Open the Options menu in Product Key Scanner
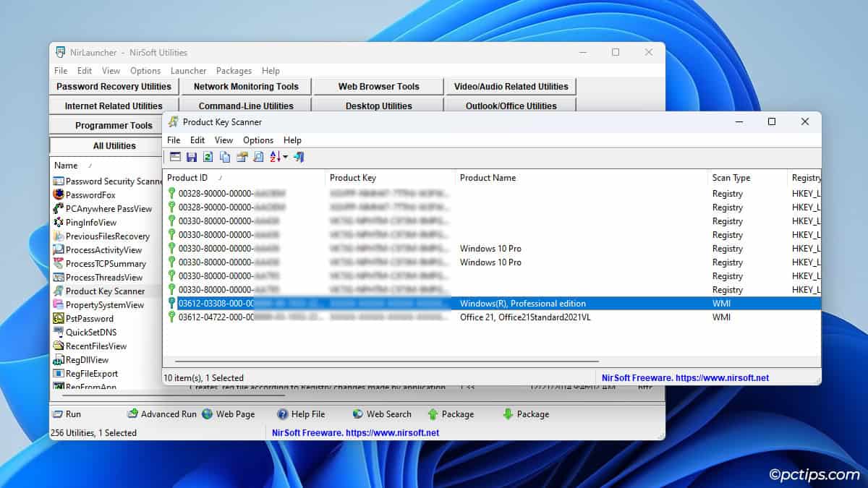The width and height of the screenshot is (868, 488). click(258, 140)
